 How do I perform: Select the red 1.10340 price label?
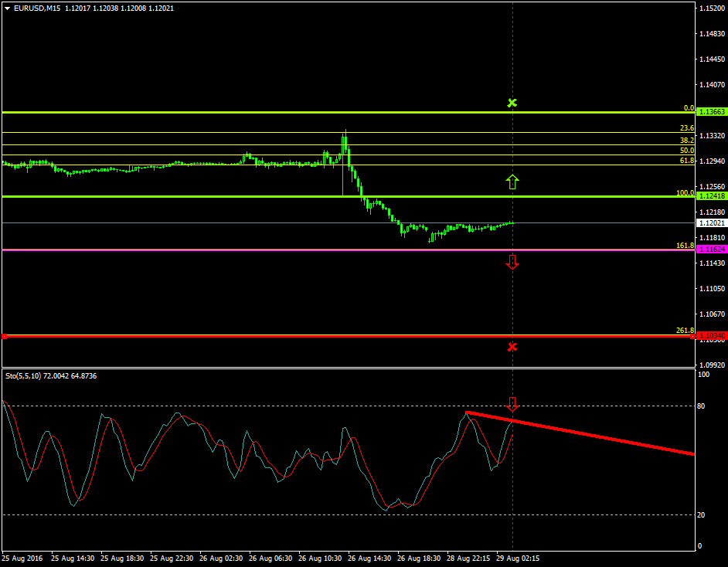(711, 336)
